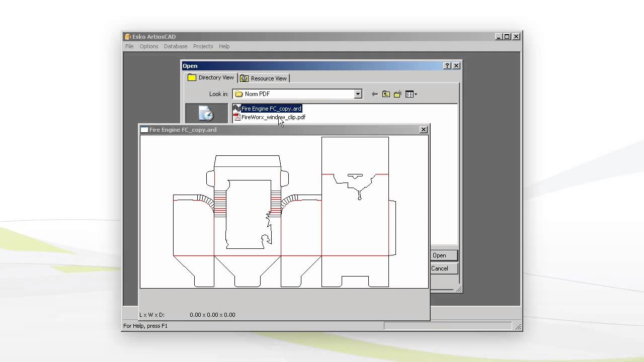Open the Help menu

click(x=224, y=46)
